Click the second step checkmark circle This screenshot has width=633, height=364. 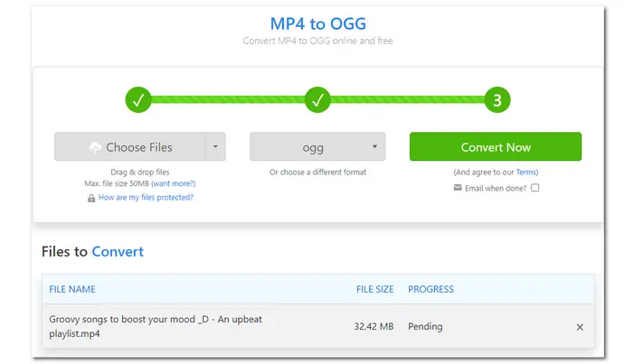pos(317,99)
